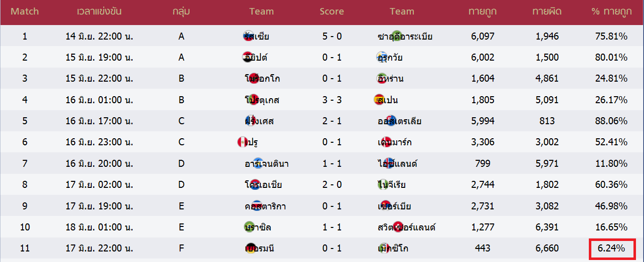The height and width of the screenshot is (262, 644).
Task: Click the Score column header
Action: 332,11
